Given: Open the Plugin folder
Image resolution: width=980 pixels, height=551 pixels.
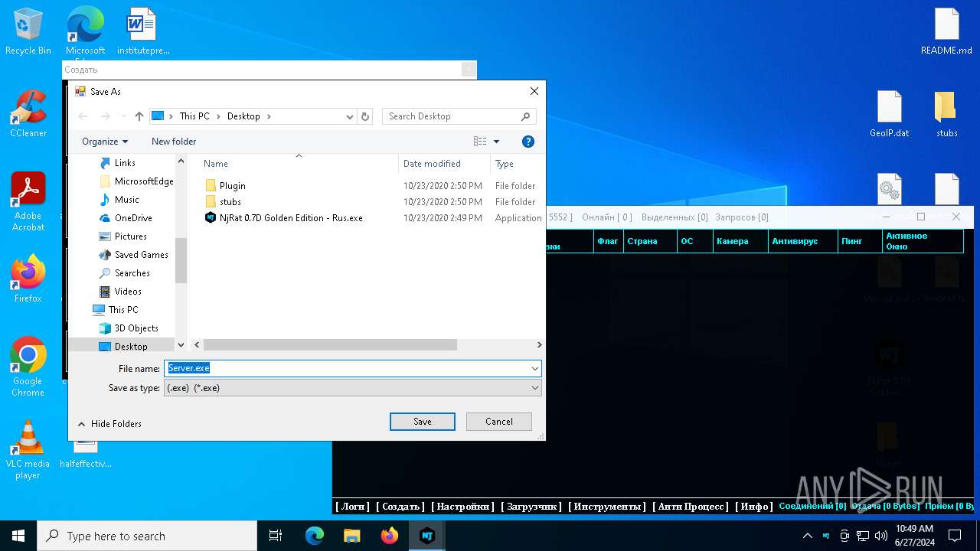Looking at the screenshot, I should [232, 186].
